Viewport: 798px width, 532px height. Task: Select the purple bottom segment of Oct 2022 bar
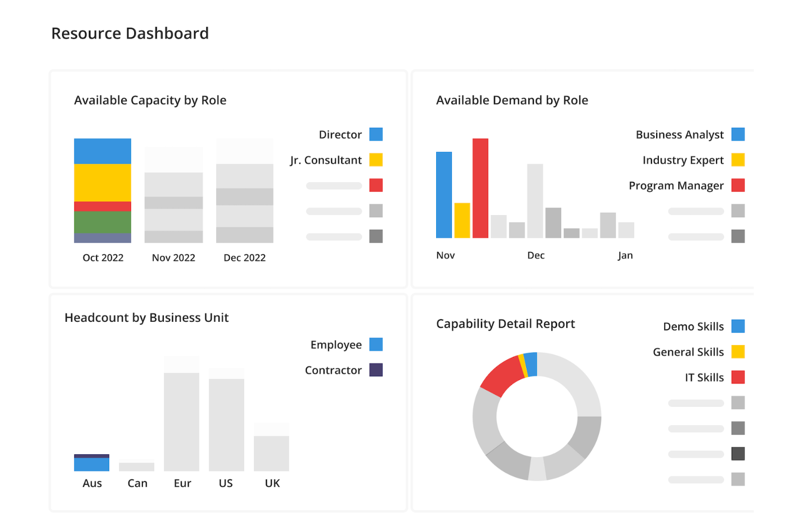[102, 238]
